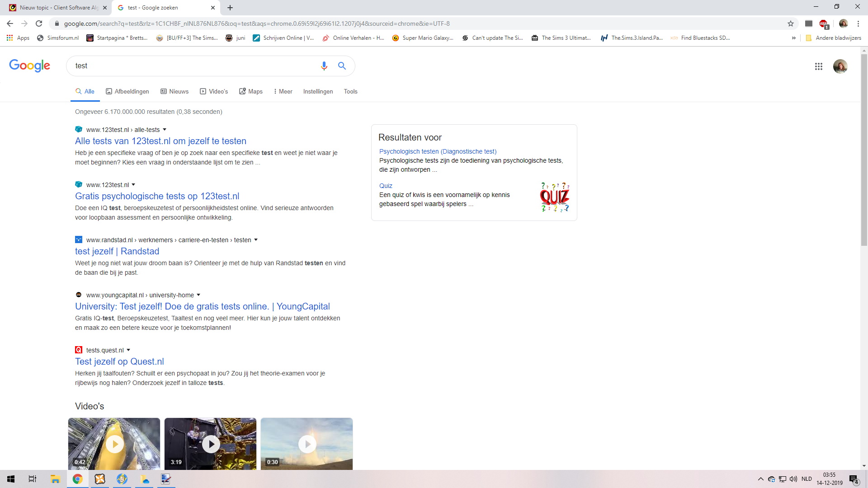Click the Chrome taskbar icon
The height and width of the screenshot is (488, 868).
tap(78, 479)
